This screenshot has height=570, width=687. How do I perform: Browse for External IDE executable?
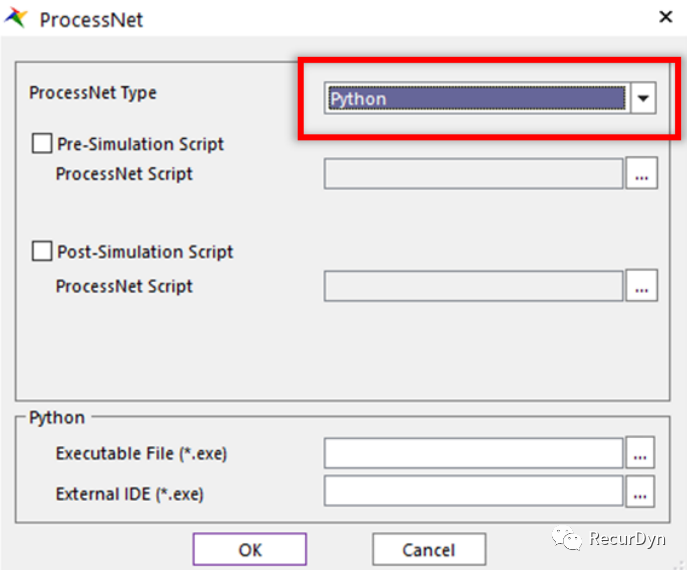(640, 492)
